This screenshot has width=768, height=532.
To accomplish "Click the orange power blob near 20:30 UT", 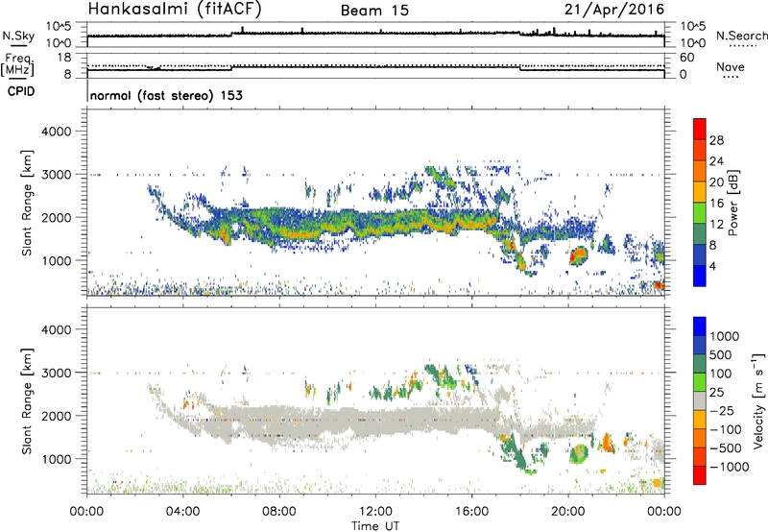I will [578, 255].
